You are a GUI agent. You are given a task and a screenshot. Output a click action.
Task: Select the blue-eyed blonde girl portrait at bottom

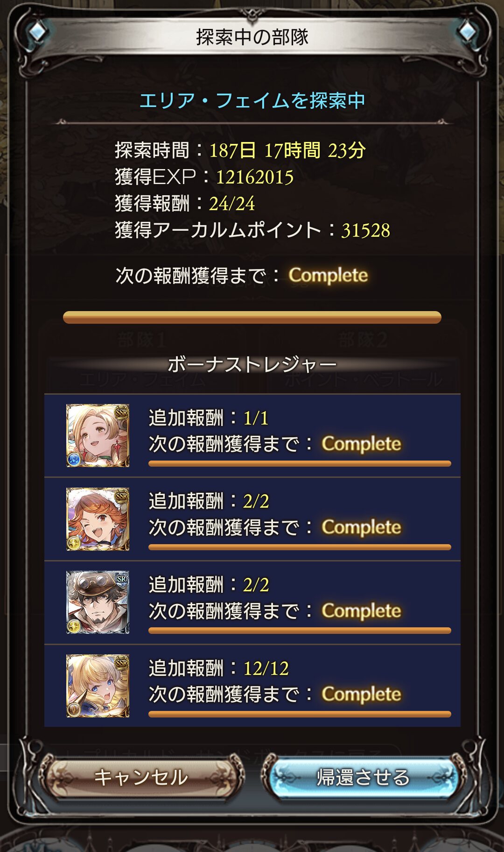tap(98, 686)
